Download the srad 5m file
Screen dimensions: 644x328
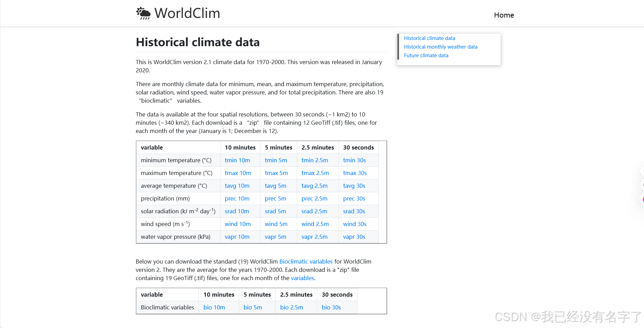click(x=276, y=211)
